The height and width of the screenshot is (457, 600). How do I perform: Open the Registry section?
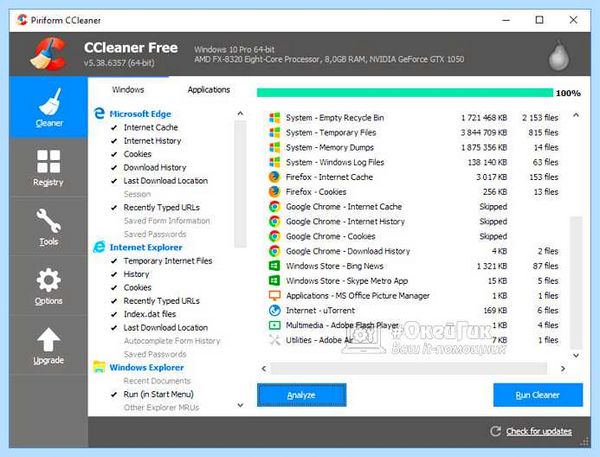pyautogui.click(x=49, y=168)
